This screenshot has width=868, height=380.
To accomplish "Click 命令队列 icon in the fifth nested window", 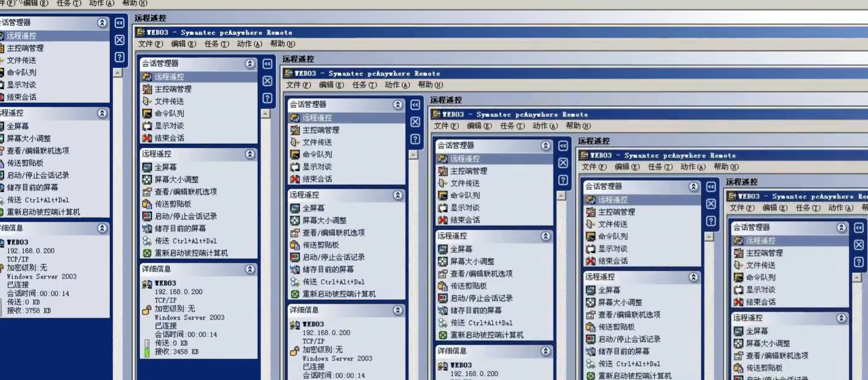I will pyautogui.click(x=590, y=237).
